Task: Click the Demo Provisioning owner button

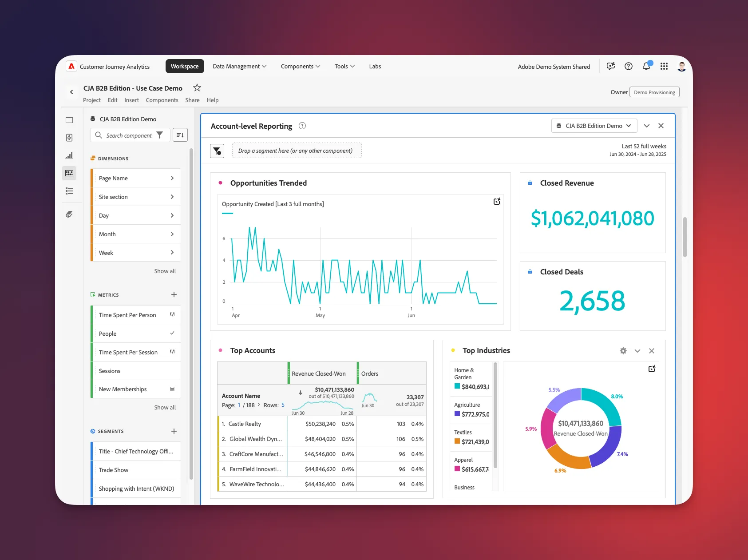Action: pos(654,92)
